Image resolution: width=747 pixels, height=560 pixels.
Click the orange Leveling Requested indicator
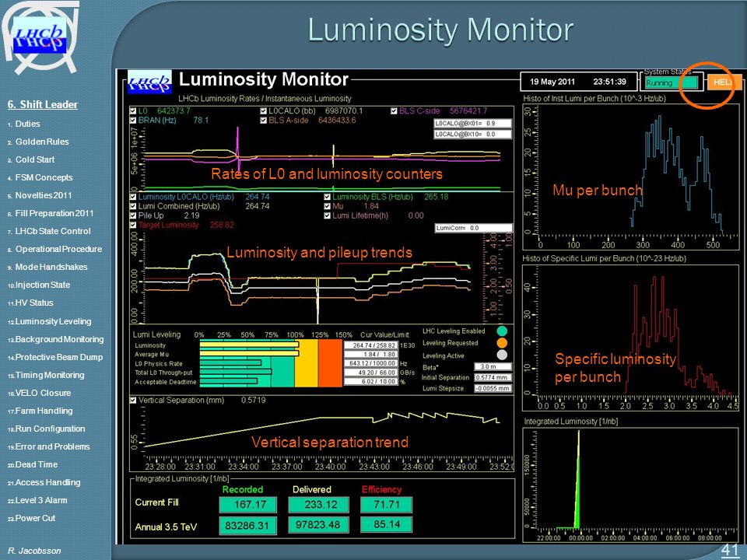tap(502, 343)
